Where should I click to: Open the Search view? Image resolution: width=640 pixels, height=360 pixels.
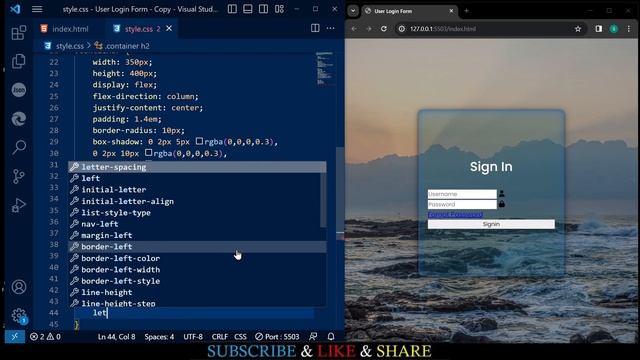(18, 147)
